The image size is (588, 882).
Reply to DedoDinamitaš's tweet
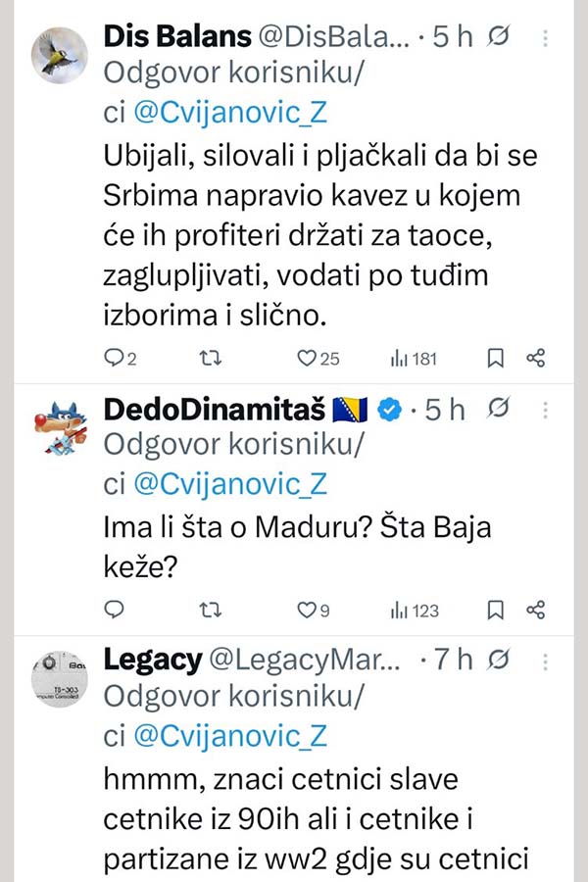[x=115, y=611]
